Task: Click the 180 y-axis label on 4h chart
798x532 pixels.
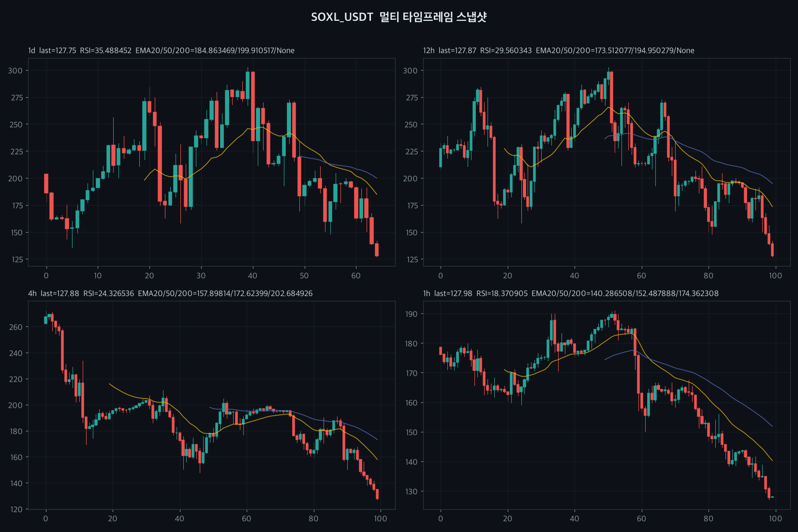Action: [x=16, y=431]
